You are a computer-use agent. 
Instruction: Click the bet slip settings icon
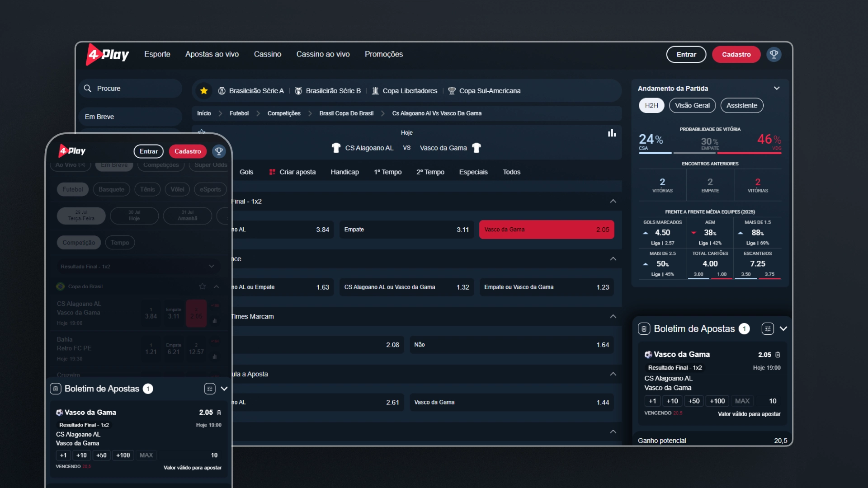tap(767, 329)
